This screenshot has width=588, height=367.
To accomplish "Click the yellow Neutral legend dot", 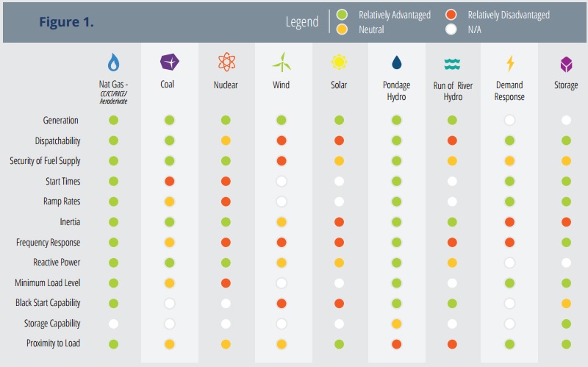I will (342, 30).
